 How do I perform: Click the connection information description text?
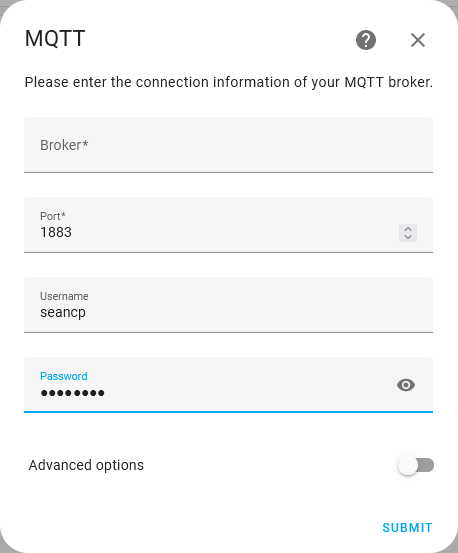tap(228, 82)
